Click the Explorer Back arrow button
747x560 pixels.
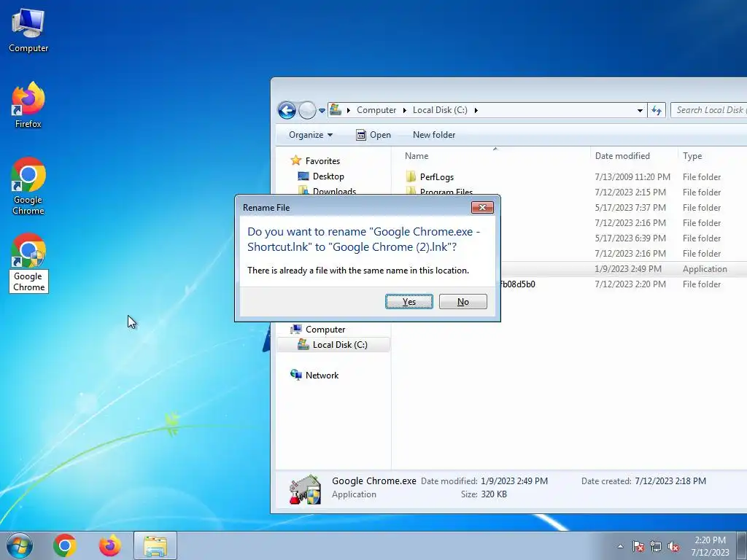pos(287,111)
